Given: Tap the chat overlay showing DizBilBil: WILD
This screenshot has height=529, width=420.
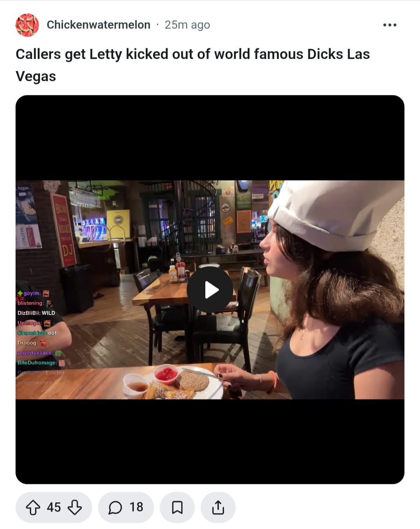Looking at the screenshot, I should pos(36,313).
